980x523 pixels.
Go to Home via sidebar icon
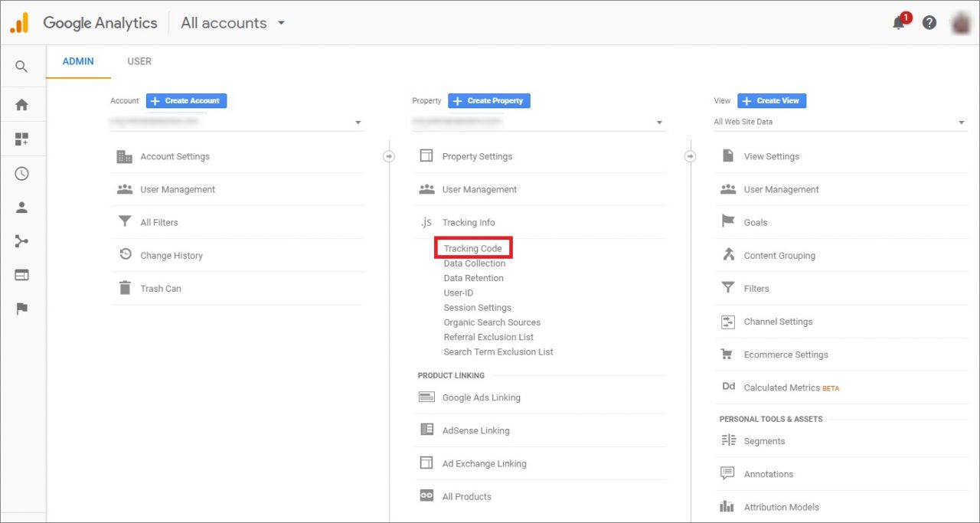point(21,105)
